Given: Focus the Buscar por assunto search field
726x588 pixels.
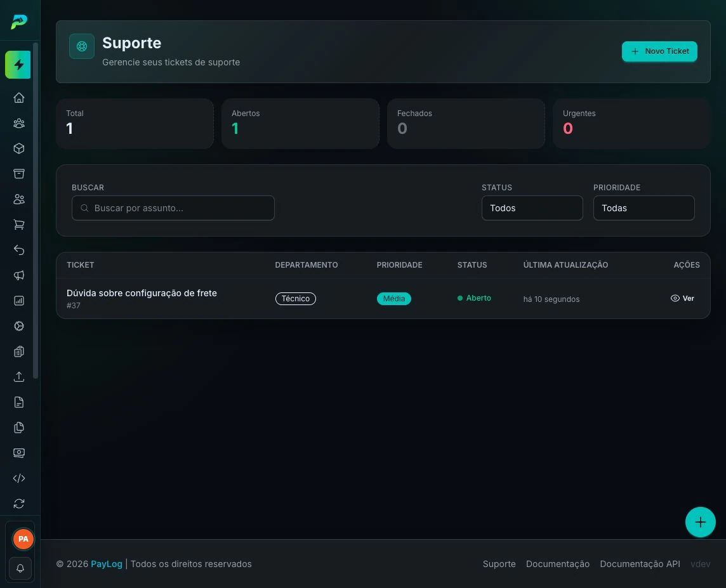Looking at the screenshot, I should (x=173, y=208).
